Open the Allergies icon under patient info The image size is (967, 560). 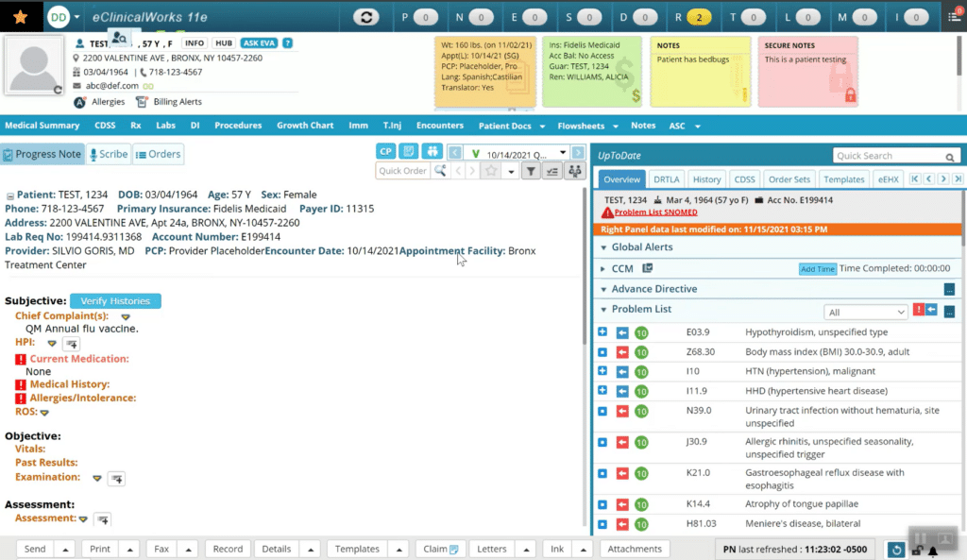(80, 102)
